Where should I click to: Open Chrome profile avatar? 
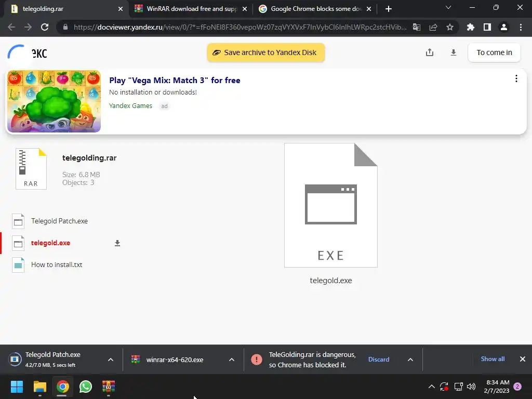click(x=504, y=27)
